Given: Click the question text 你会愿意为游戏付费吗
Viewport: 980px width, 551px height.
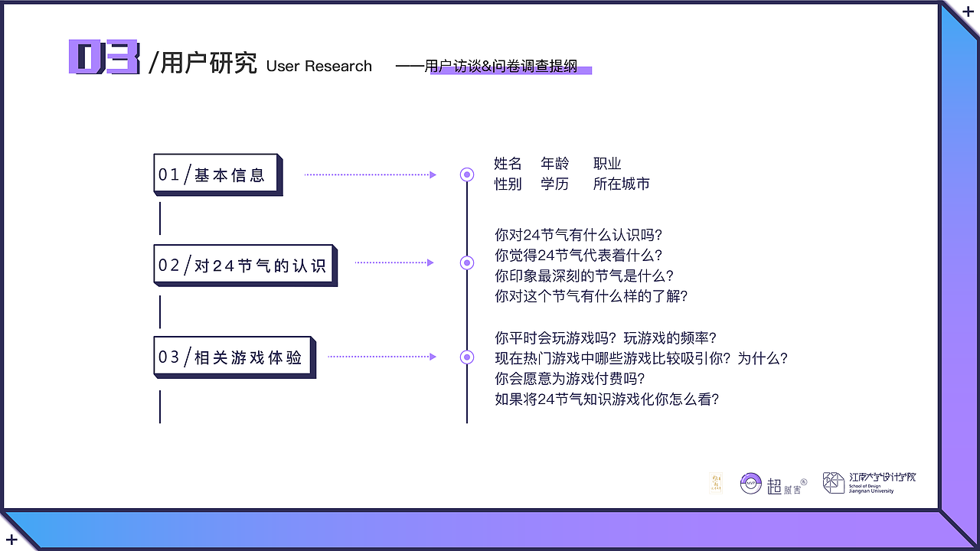Looking at the screenshot, I should (570, 378).
